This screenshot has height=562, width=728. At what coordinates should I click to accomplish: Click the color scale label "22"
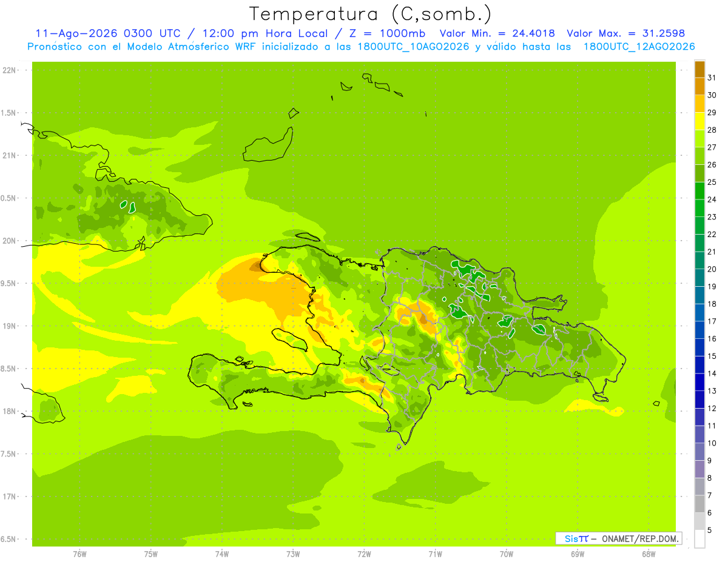pos(712,235)
